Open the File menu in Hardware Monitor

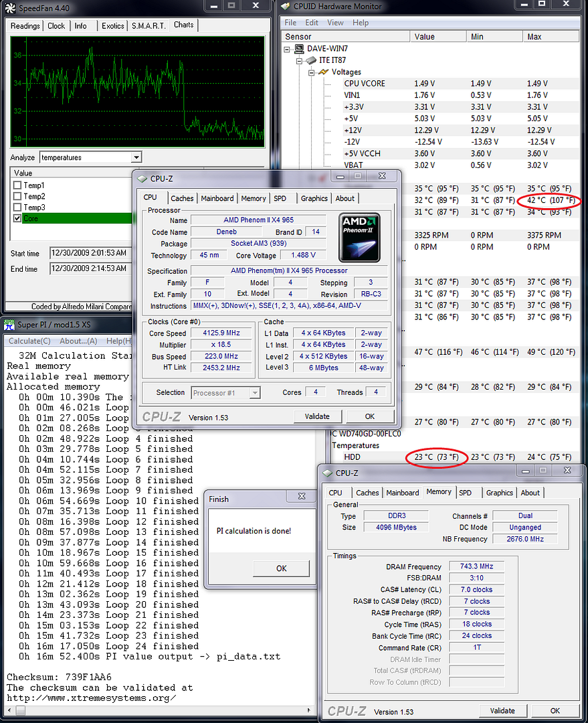click(290, 23)
